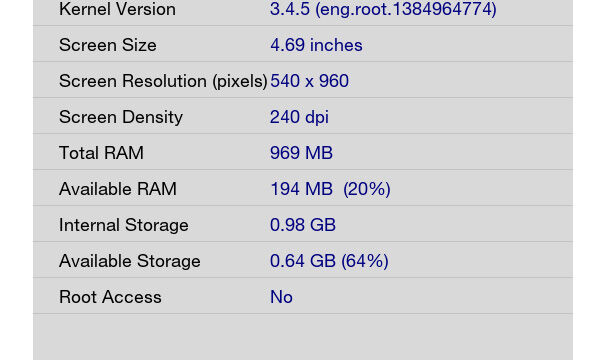Click the 240 dpi value
Viewport: 600px width, 360px height.
(x=299, y=117)
